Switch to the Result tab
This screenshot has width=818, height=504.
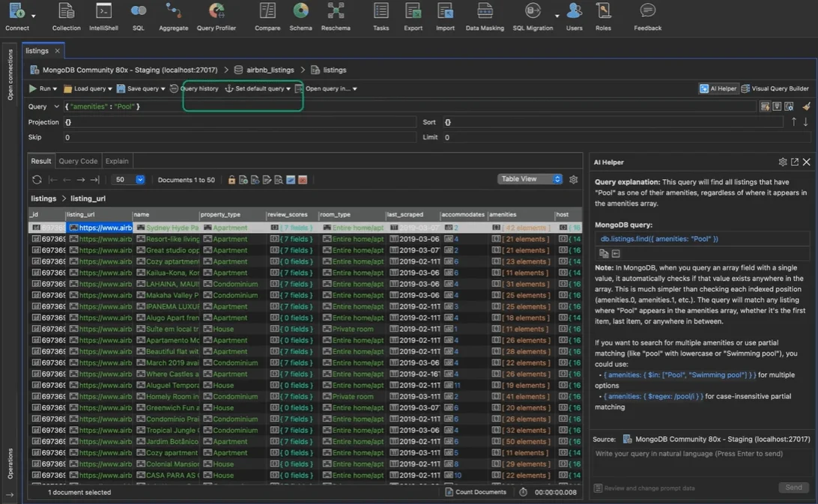coord(40,161)
